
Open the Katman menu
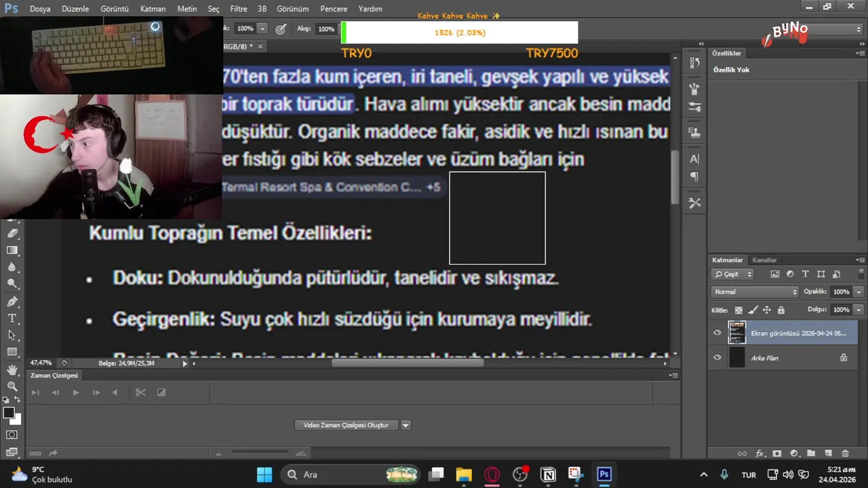[x=153, y=9]
